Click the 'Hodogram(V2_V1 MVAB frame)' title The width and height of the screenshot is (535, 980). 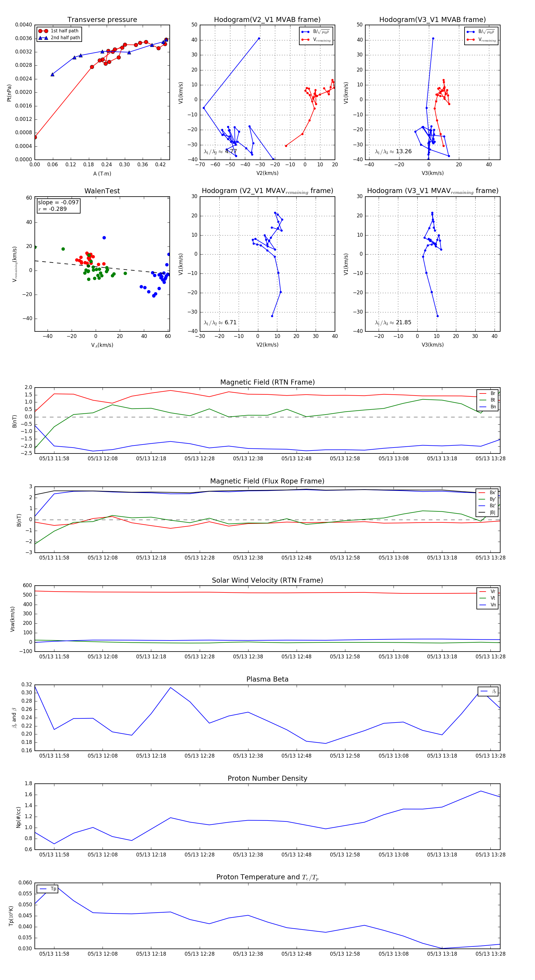(267, 20)
